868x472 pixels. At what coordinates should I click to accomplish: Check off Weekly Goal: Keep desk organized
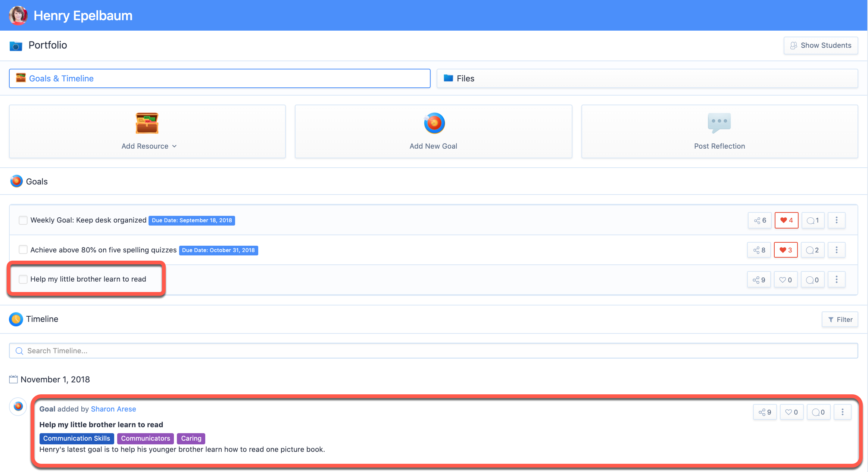(23, 220)
